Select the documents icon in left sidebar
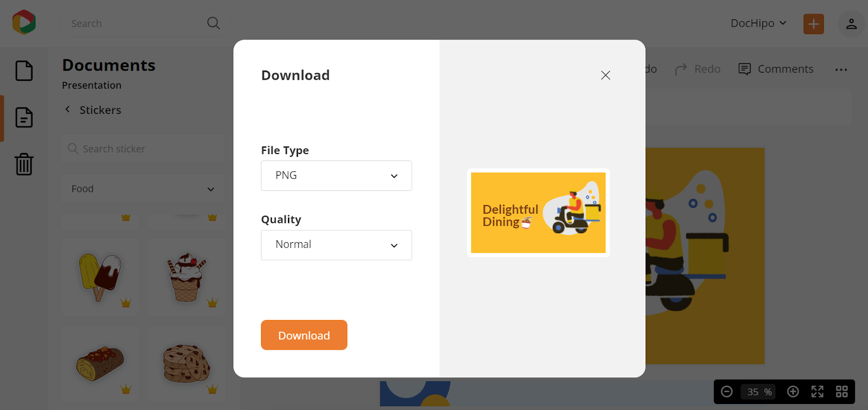This screenshot has height=410, width=868. (x=24, y=118)
